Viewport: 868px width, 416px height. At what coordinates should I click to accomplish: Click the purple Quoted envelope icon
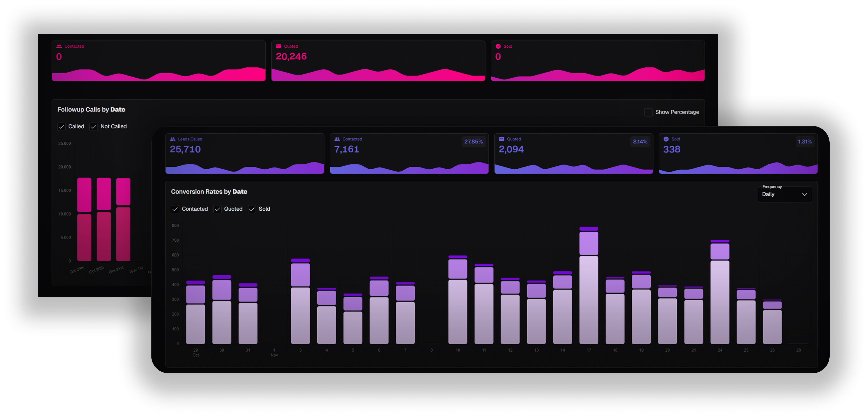(x=501, y=139)
